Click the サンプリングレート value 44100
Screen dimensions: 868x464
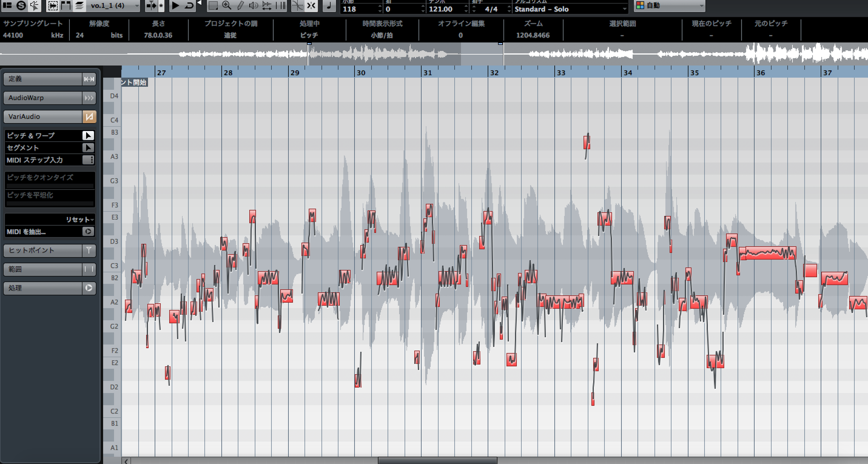13,35
